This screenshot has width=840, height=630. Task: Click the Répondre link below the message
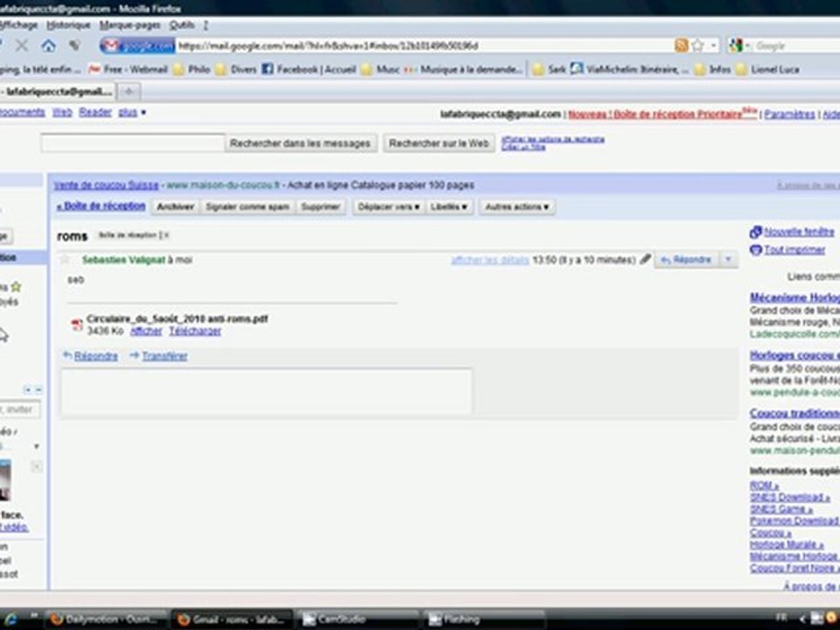[x=96, y=356]
